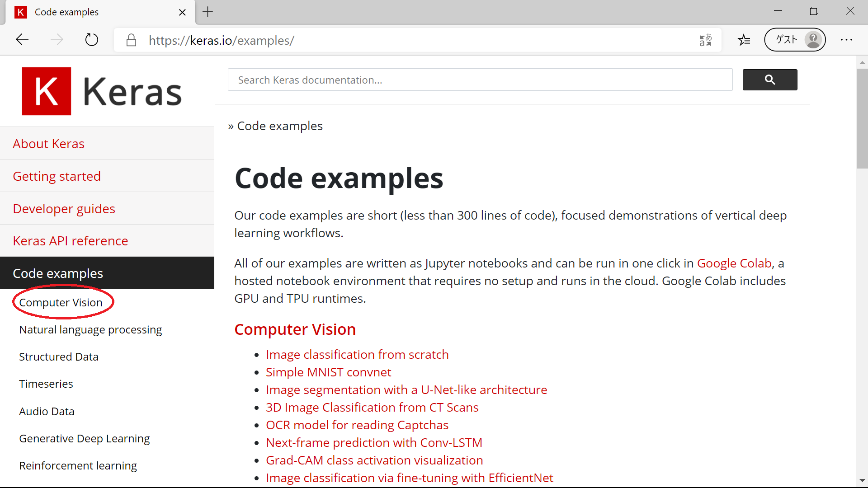The image size is (868, 488).
Task: Follow the Google Colab link
Action: (x=734, y=263)
